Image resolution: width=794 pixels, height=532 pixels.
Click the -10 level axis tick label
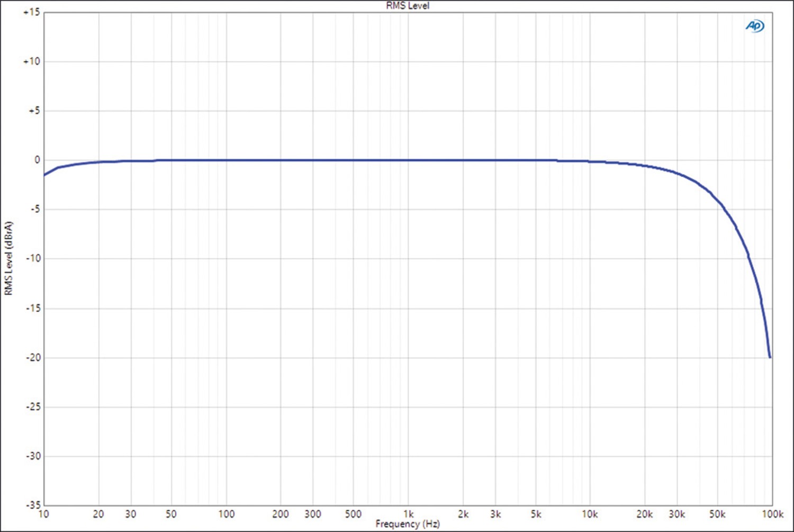[x=33, y=258]
